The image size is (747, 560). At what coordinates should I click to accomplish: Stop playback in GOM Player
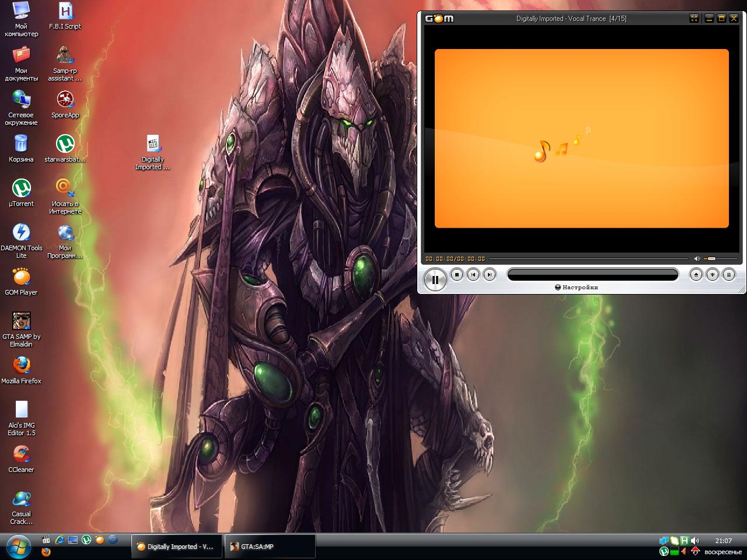457,274
